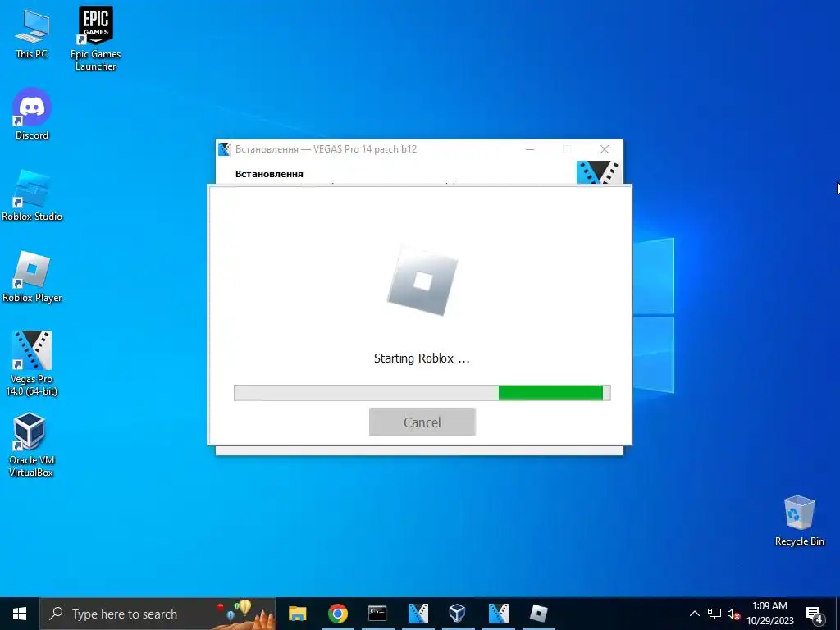
Task: Open the Windows Start menu
Action: point(20,614)
